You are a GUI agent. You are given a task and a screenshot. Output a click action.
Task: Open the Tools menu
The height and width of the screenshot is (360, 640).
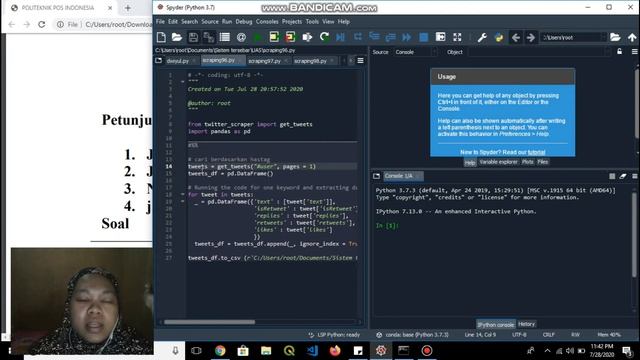[312, 21]
